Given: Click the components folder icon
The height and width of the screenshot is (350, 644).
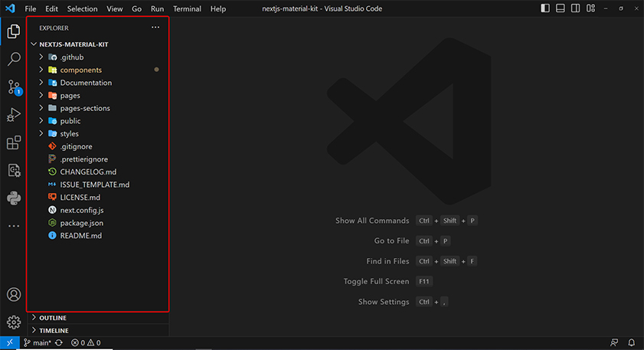Looking at the screenshot, I should click(52, 70).
